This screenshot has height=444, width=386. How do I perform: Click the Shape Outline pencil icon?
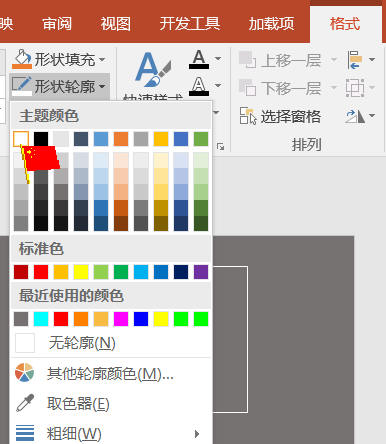click(22, 86)
